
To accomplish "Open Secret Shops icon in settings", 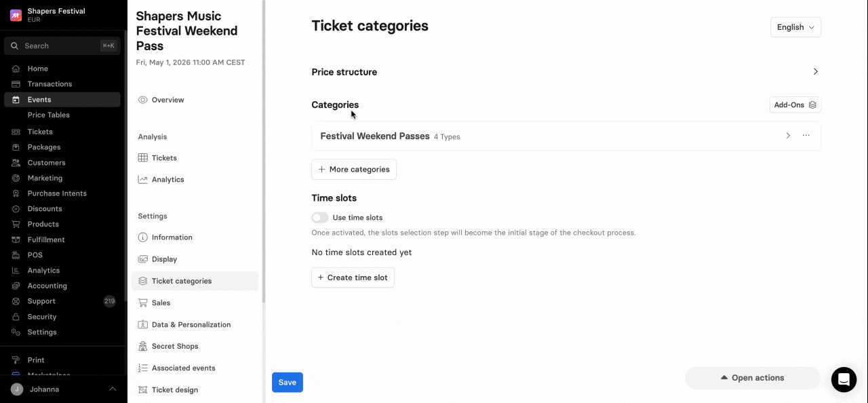I will [143, 346].
